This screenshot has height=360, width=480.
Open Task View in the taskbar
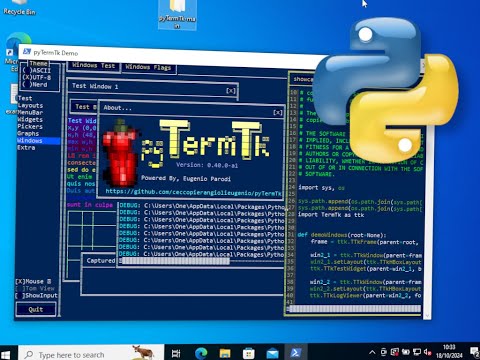(x=176, y=353)
